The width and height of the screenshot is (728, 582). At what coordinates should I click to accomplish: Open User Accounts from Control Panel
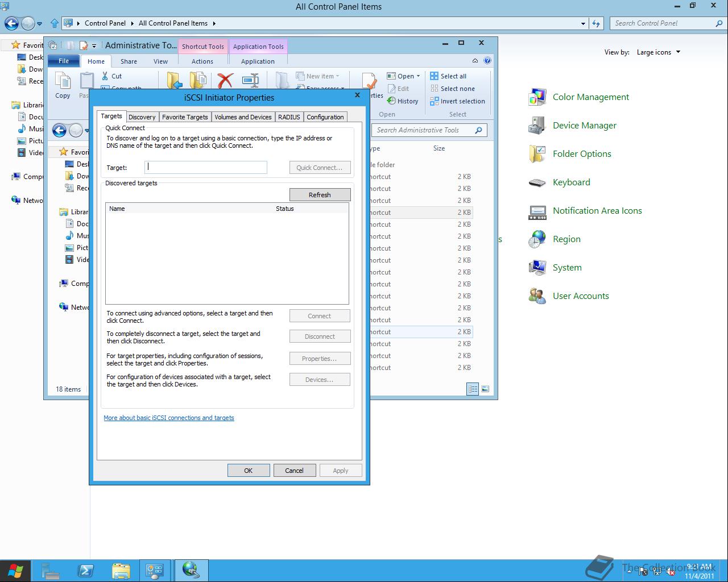pos(569,296)
